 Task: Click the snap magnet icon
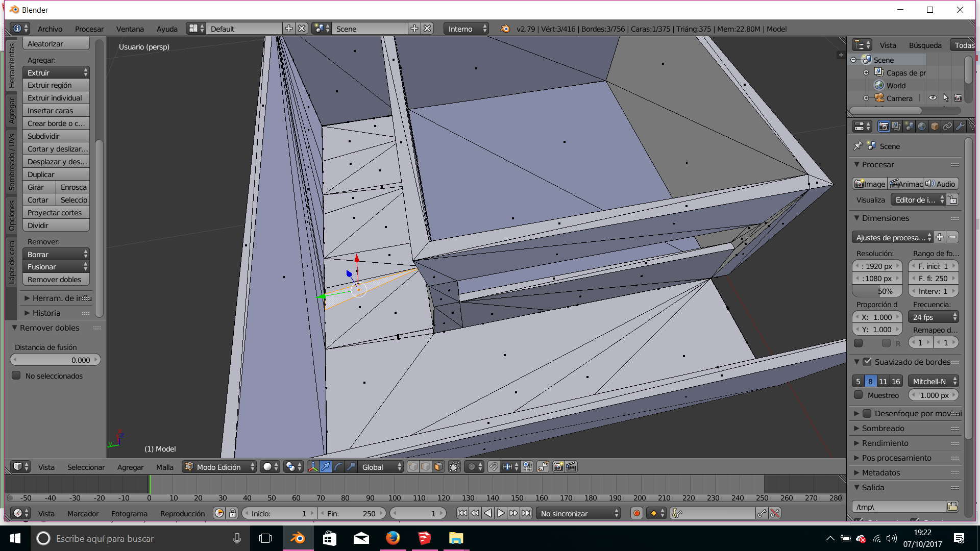click(x=493, y=467)
